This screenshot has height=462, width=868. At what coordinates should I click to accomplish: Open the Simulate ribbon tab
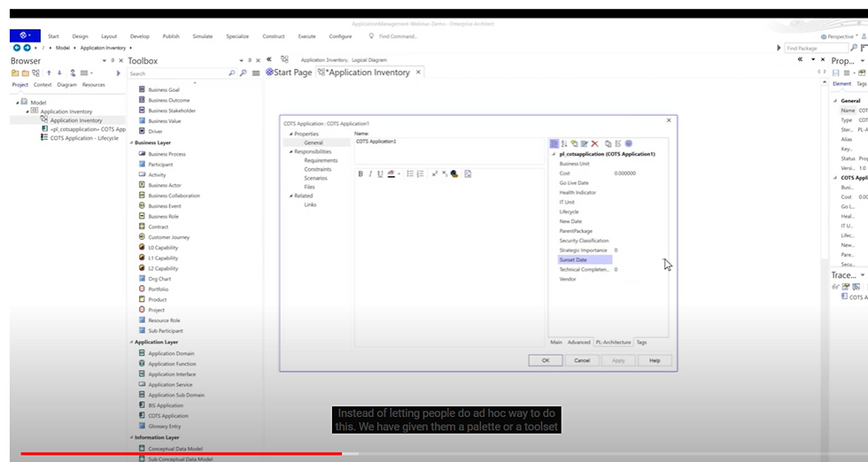pyautogui.click(x=203, y=36)
